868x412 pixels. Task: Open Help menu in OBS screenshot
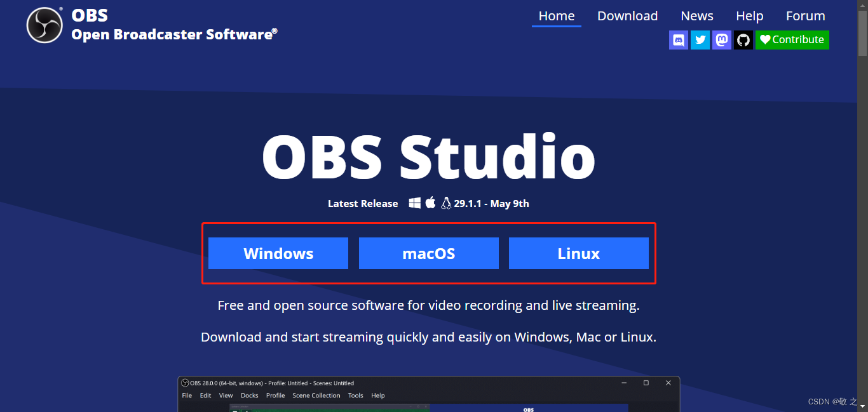click(x=378, y=395)
